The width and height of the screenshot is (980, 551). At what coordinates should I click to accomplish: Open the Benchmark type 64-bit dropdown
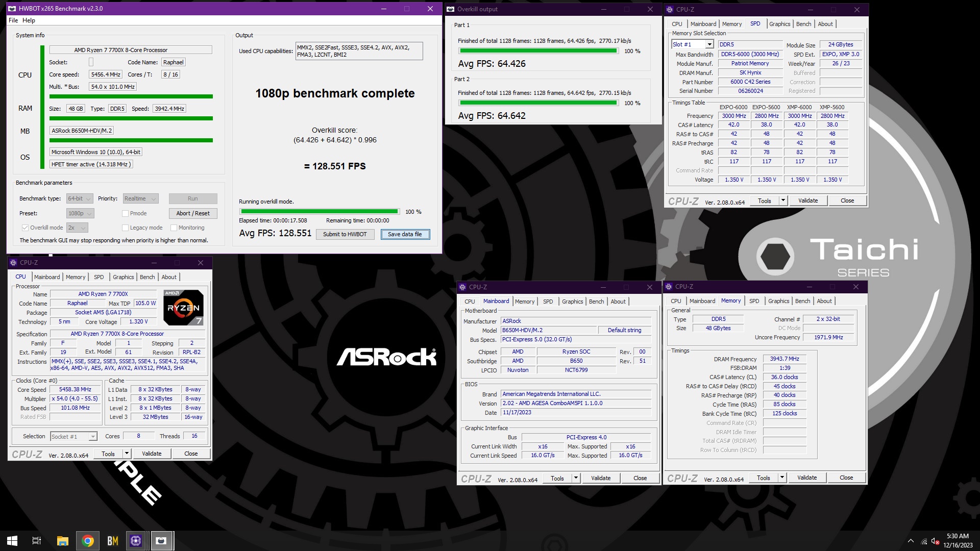79,198
